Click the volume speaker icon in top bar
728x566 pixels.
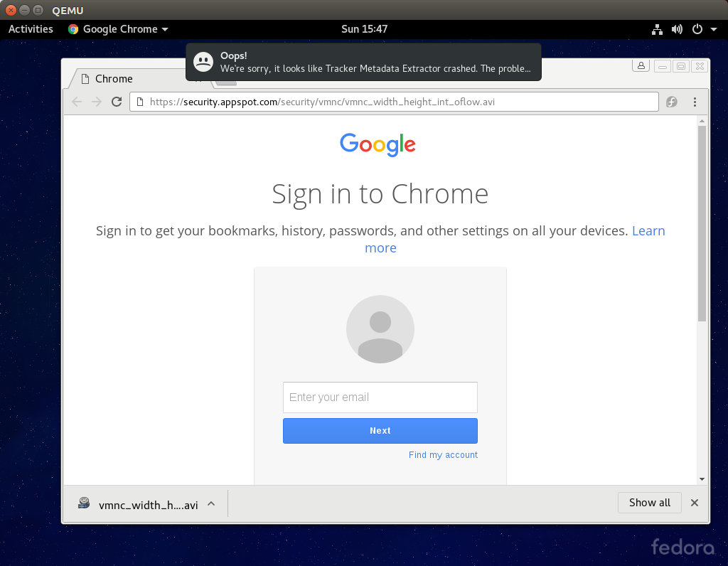click(677, 29)
